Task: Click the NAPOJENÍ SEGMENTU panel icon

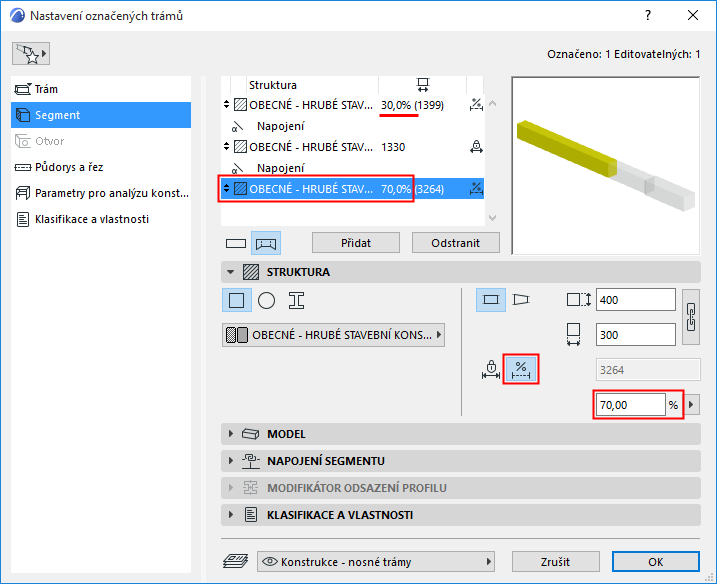Action: click(251, 461)
